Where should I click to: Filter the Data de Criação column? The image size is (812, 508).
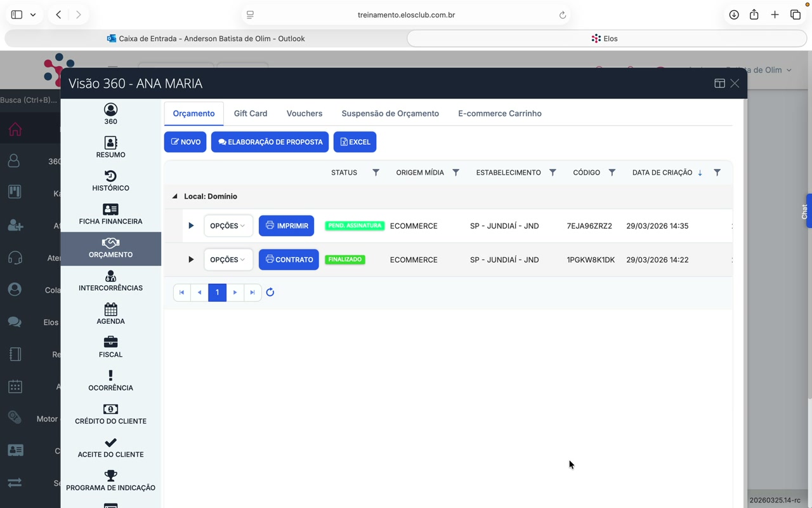717,173
